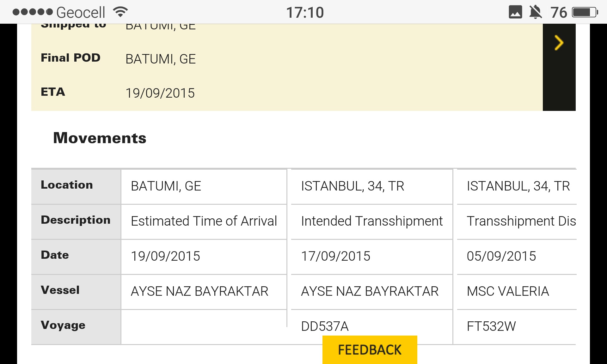Select the 17/09/2015 date cell
This screenshot has width=607, height=364.
(x=335, y=256)
